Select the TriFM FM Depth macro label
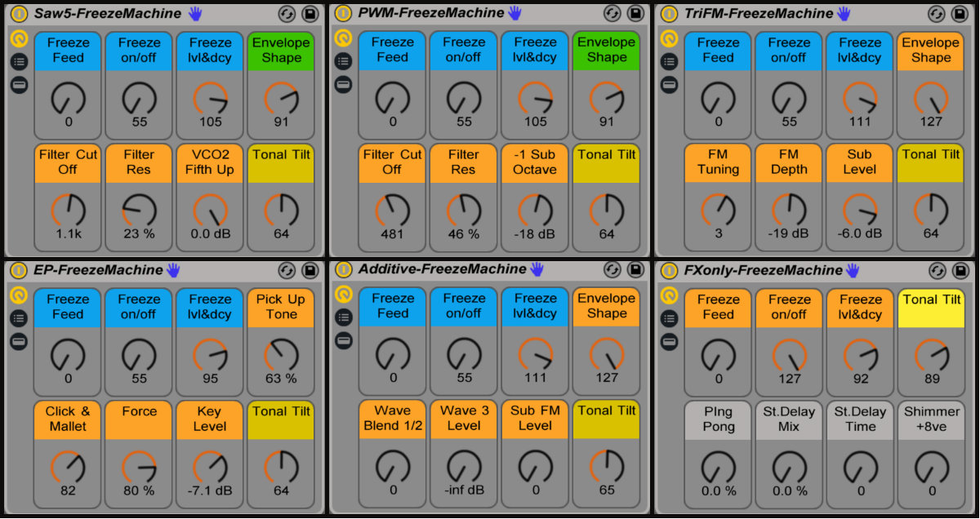 [x=789, y=162]
